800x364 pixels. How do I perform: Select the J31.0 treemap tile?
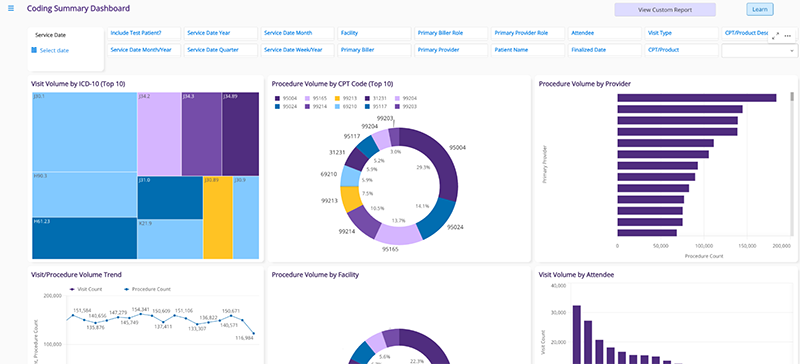170,198
